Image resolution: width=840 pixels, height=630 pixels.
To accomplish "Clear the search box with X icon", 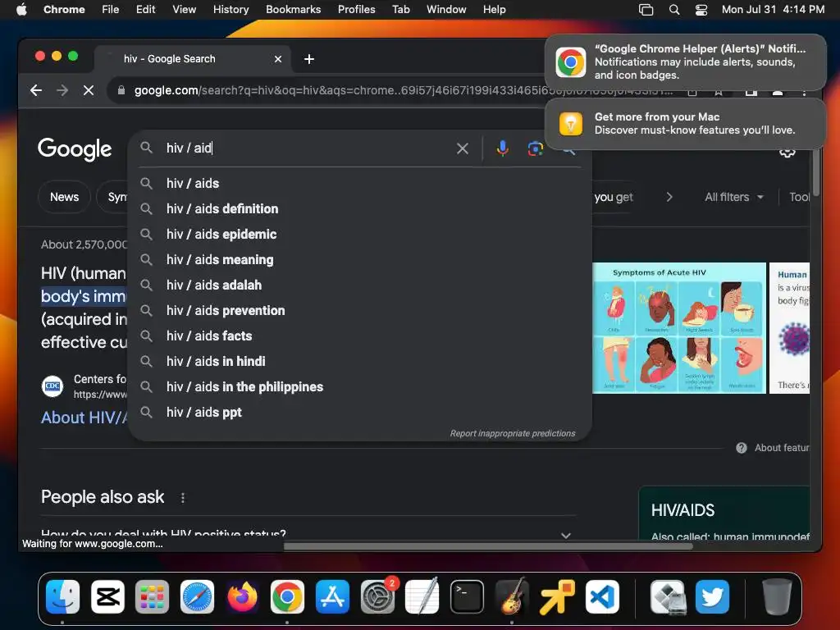I will 463,148.
